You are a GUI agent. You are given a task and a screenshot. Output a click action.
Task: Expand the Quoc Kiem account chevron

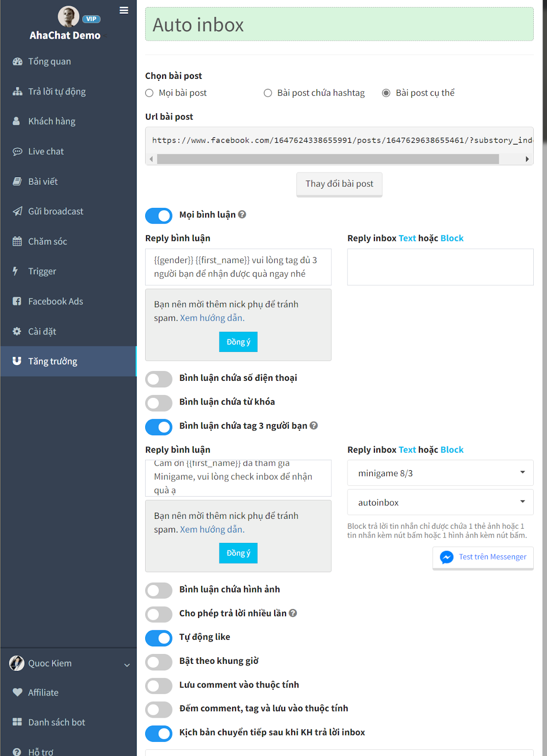point(127,665)
